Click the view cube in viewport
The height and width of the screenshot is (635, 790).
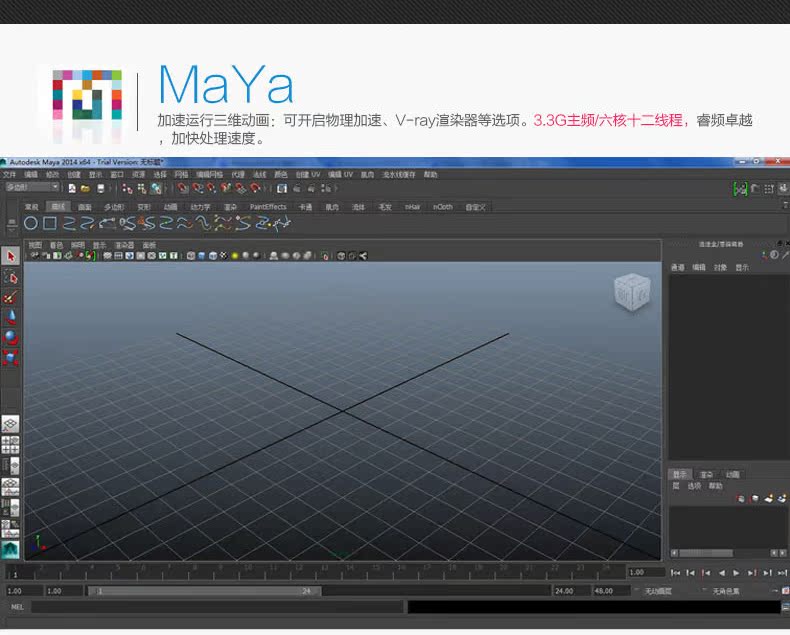pyautogui.click(x=632, y=291)
